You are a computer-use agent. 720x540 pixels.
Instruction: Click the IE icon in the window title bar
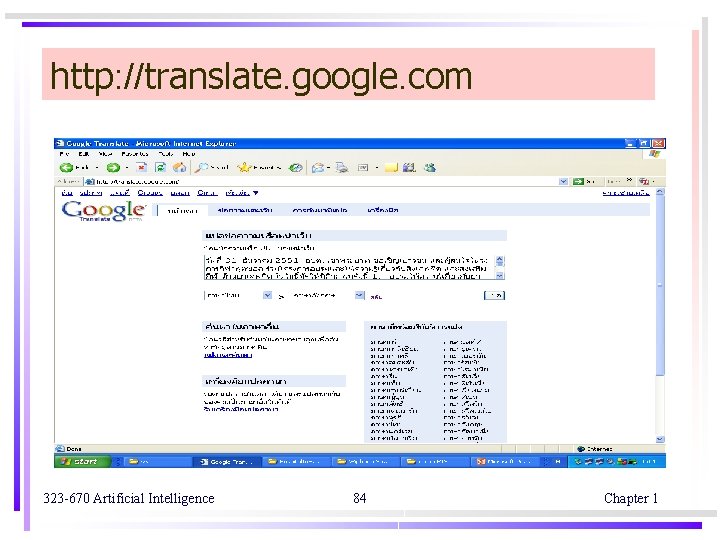tap(60, 143)
